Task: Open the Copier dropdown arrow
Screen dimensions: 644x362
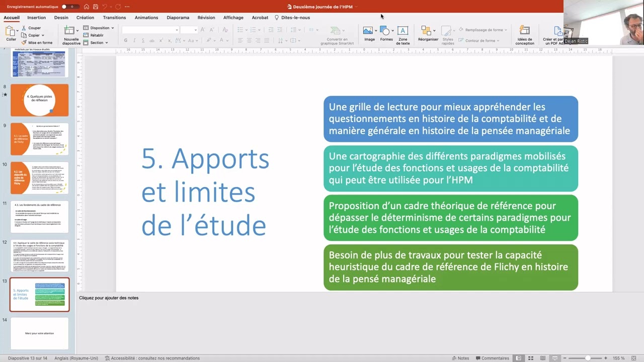Action: point(43,36)
